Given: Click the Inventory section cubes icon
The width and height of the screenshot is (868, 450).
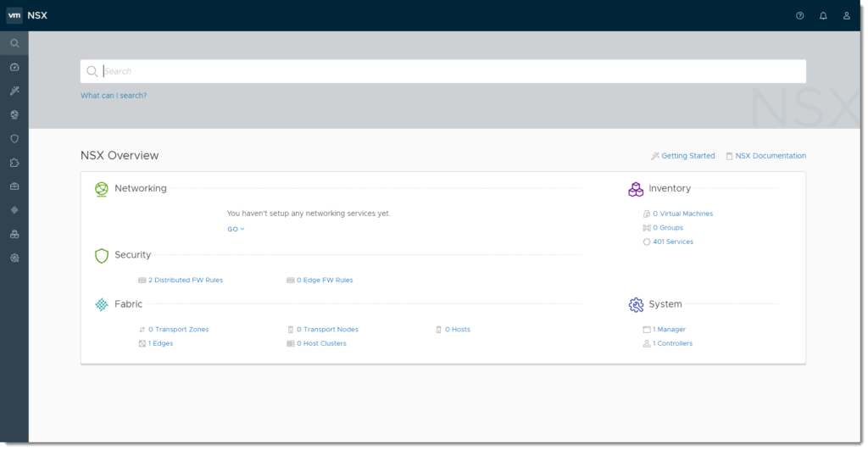Looking at the screenshot, I should (636, 189).
